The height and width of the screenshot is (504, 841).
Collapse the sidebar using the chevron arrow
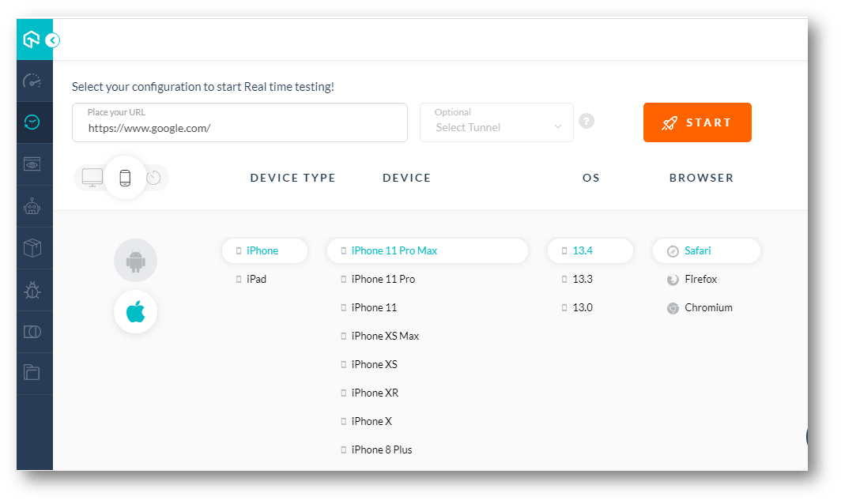[x=53, y=39]
